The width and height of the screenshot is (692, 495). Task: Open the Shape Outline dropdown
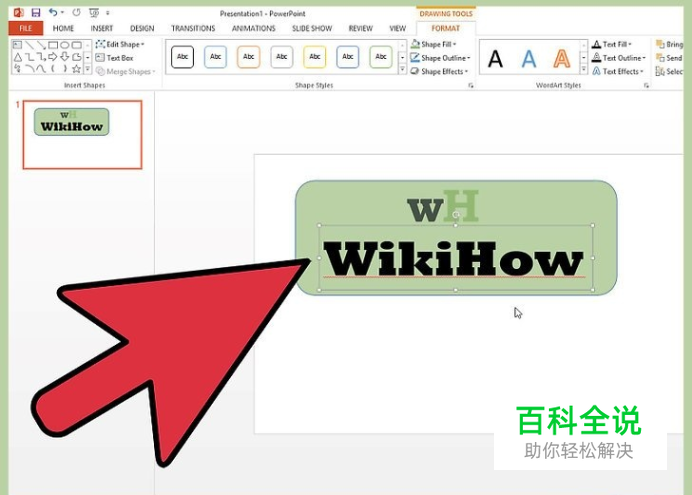tap(440, 58)
